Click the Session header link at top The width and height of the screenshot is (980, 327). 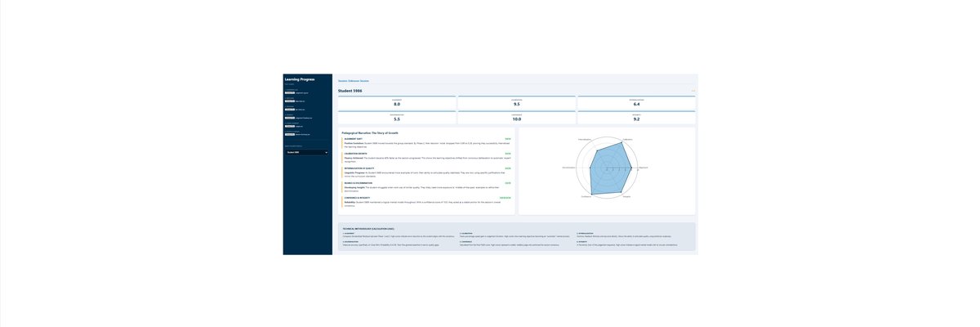(x=354, y=81)
